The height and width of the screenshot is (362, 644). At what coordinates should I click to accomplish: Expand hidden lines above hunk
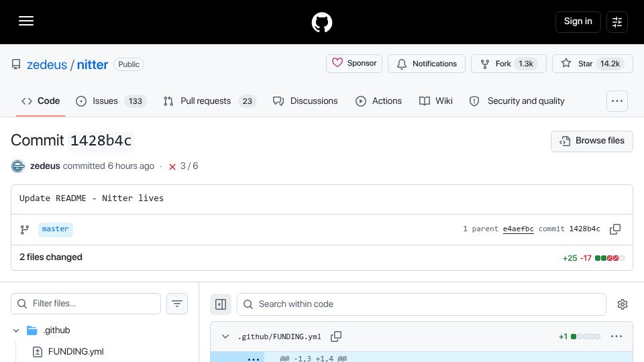pyautogui.click(x=254, y=359)
